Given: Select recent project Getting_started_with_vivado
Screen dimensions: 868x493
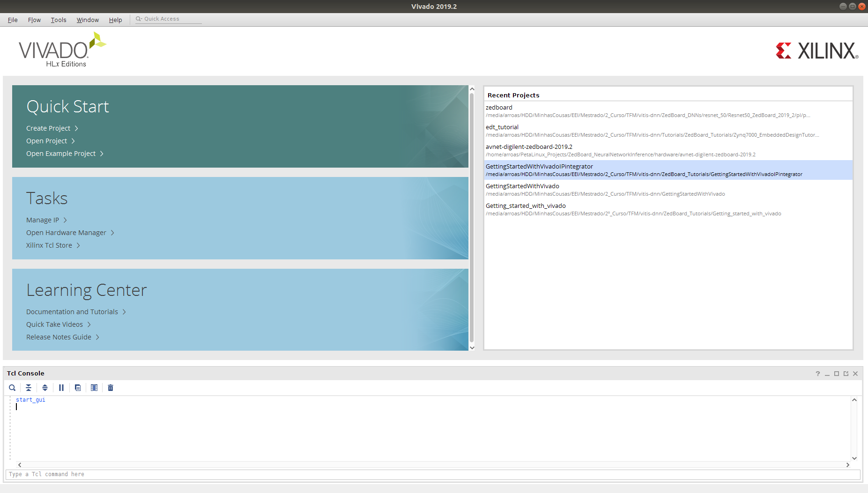Looking at the screenshot, I should click(668, 209).
